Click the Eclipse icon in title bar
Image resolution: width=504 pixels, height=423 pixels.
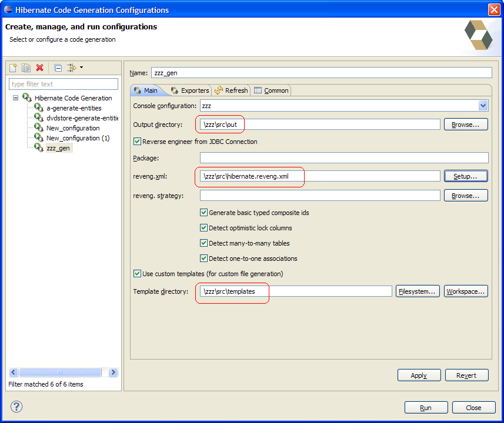point(8,9)
